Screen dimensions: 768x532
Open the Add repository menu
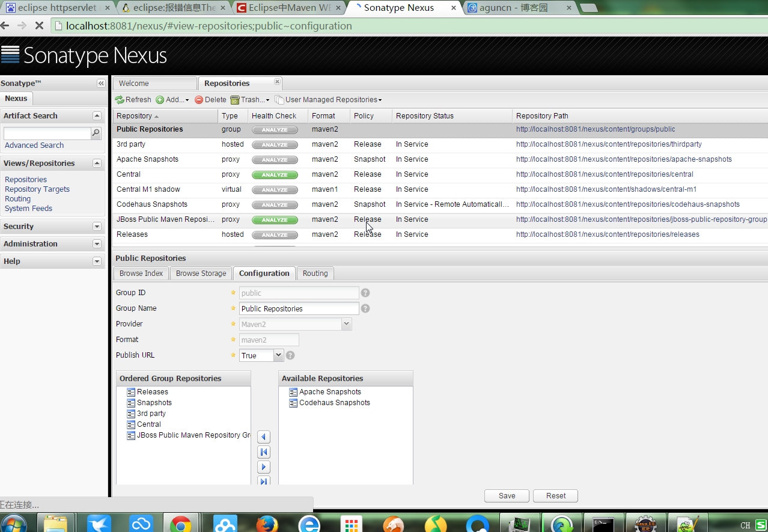172,100
